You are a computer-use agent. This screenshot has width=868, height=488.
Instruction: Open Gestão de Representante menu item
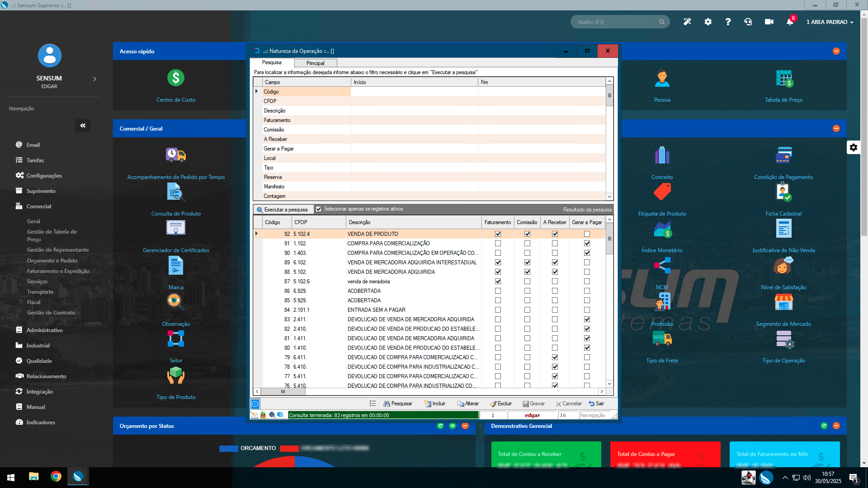[x=58, y=250]
